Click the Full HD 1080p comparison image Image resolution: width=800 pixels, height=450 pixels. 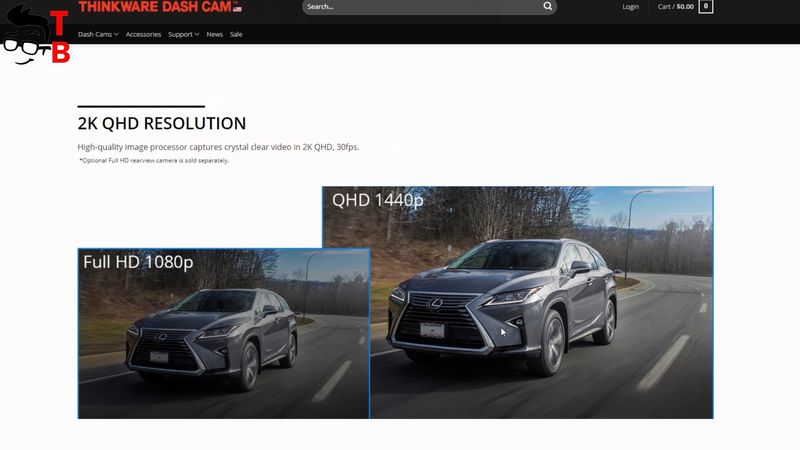point(223,334)
